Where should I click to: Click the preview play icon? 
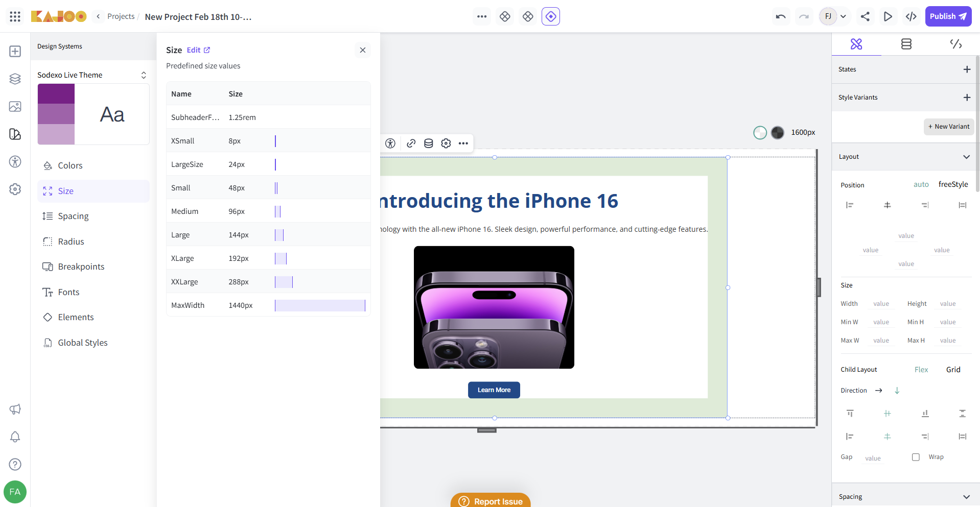(x=888, y=16)
